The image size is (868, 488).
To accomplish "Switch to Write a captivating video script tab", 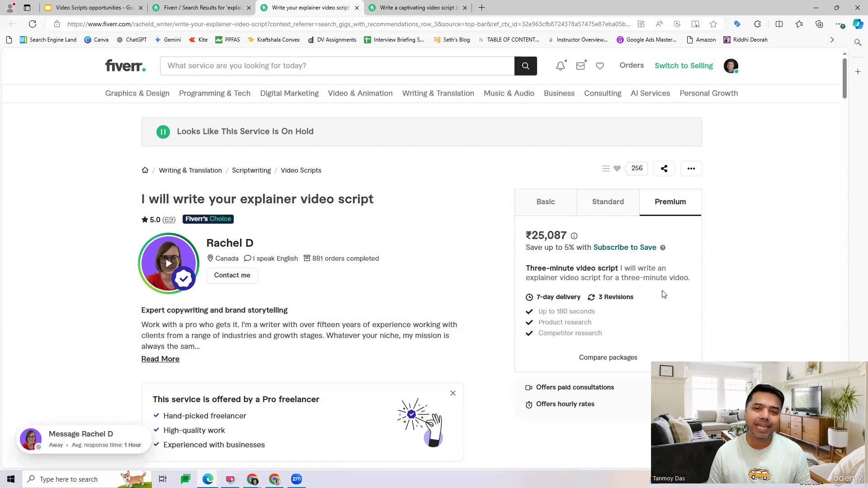I will tap(418, 8).
